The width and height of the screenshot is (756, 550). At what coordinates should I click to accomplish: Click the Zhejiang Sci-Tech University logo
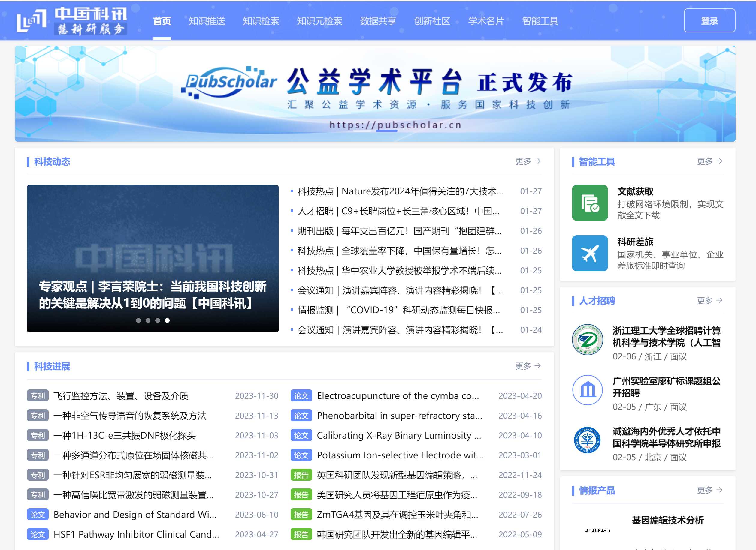(587, 339)
